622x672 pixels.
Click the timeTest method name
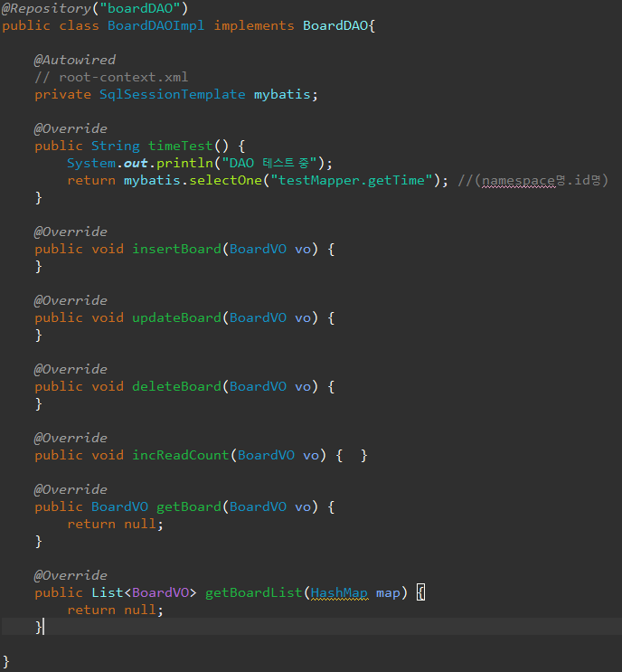[180, 147]
